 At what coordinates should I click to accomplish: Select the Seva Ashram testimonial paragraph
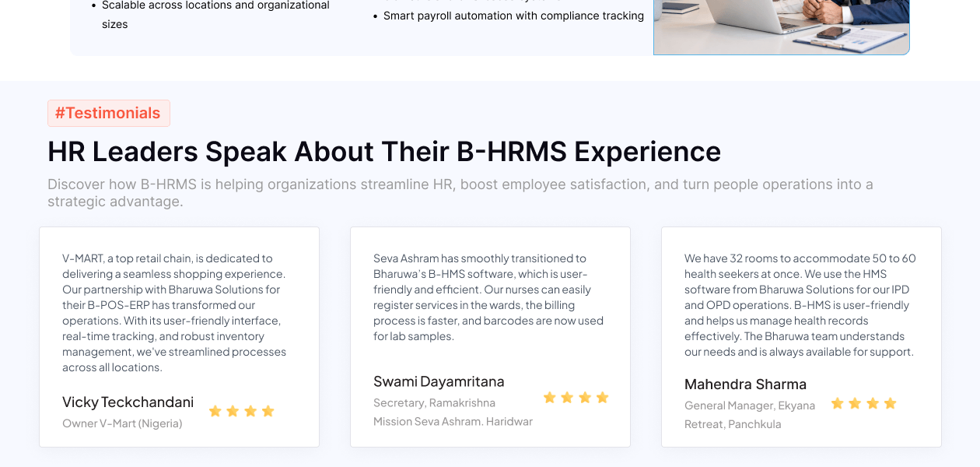pyautogui.click(x=488, y=297)
